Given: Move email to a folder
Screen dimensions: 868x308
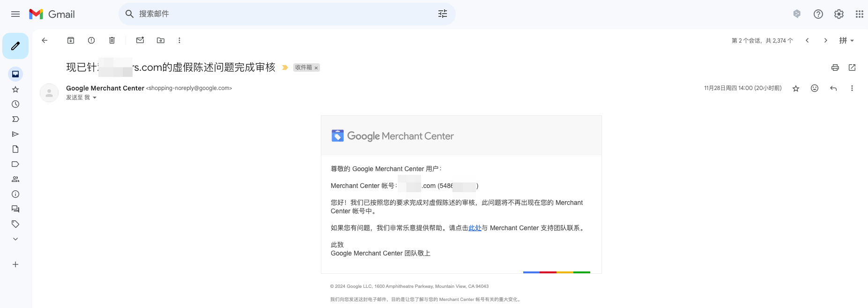Looking at the screenshot, I should (161, 40).
